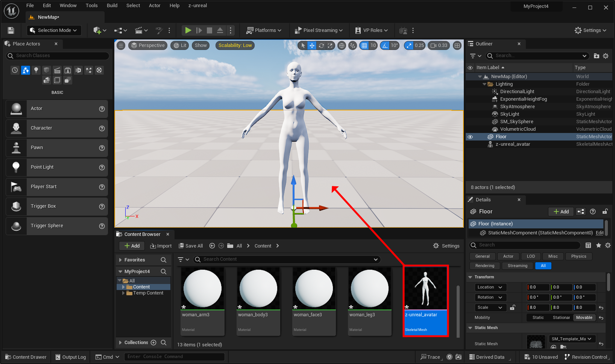Toggle the Scale ratio lock icon
Viewport: 615px width, 364px height.
click(512, 308)
